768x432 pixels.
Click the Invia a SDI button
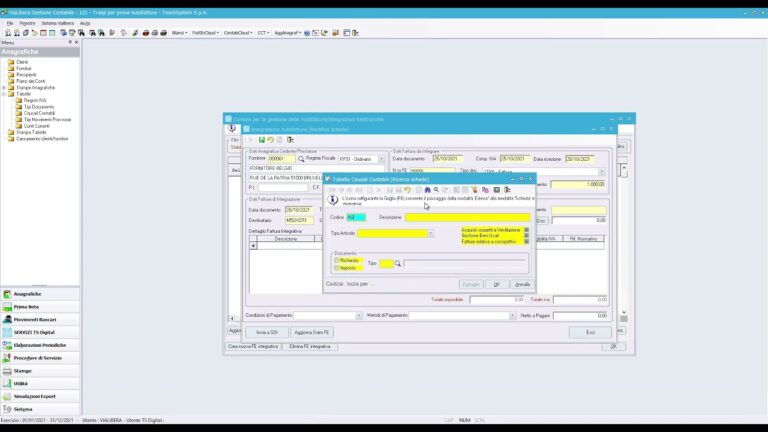(x=266, y=331)
